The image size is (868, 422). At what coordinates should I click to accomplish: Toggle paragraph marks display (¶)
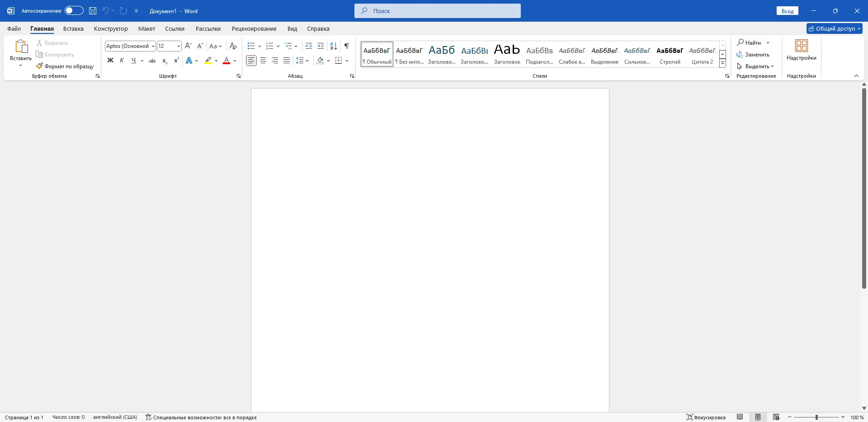click(347, 46)
